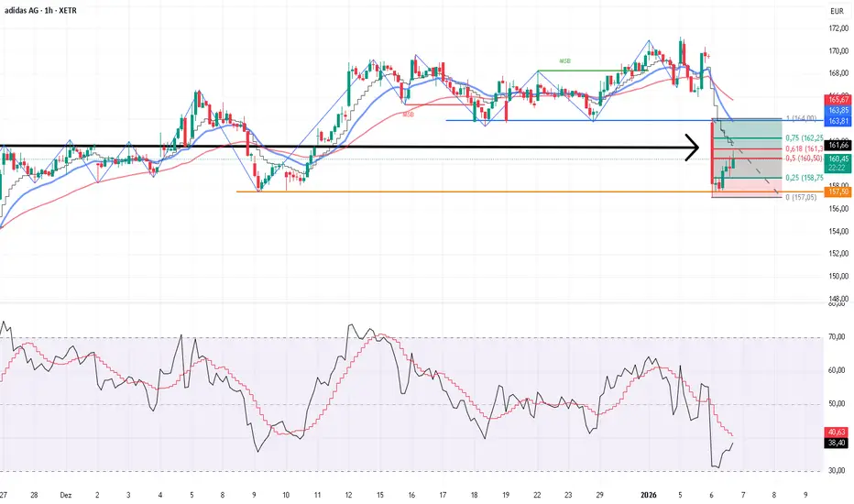Image resolution: width=854 pixels, height=504 pixels.
Task: Click the '19' date on time axis
Action: (506, 495)
